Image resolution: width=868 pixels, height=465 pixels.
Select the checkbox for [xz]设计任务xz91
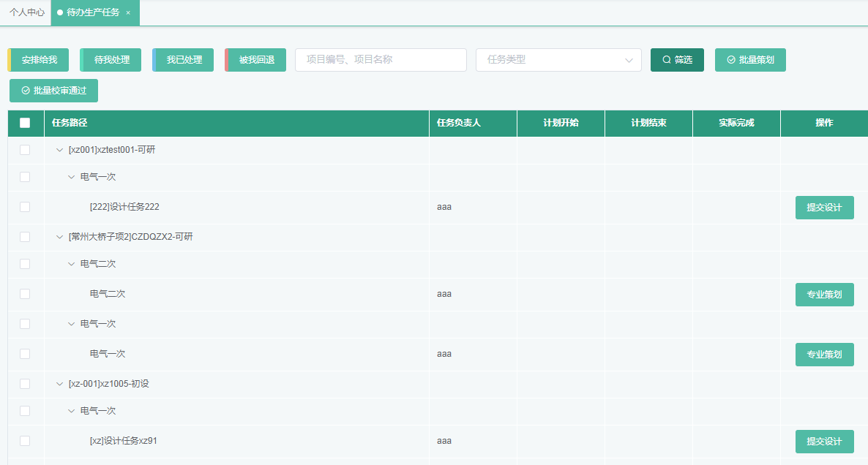click(x=25, y=441)
